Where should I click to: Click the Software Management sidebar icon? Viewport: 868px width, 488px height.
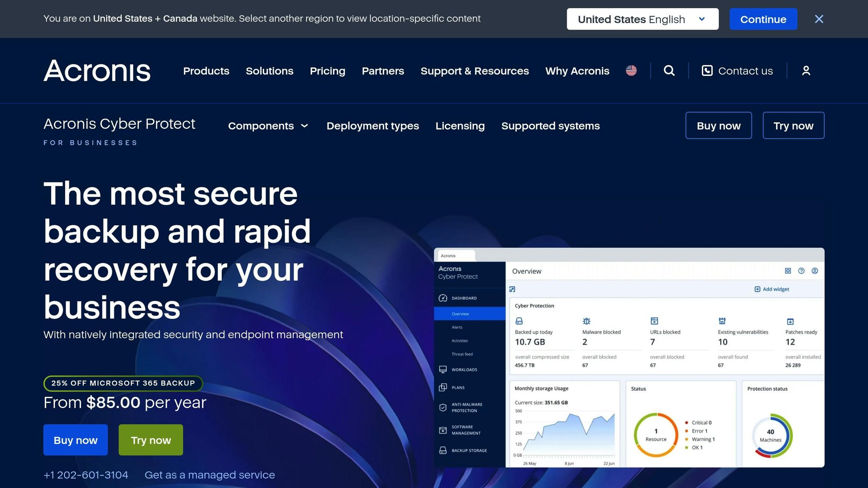click(442, 430)
